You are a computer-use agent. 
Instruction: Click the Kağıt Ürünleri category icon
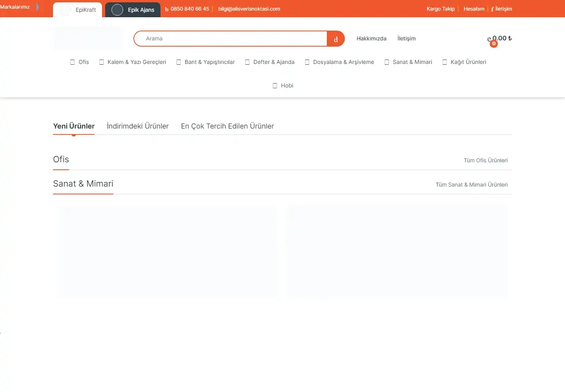pos(445,62)
